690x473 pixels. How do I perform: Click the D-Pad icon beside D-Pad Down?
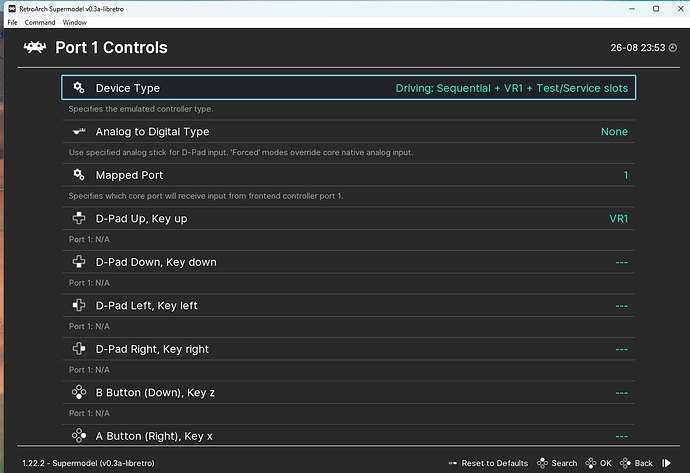(79, 261)
